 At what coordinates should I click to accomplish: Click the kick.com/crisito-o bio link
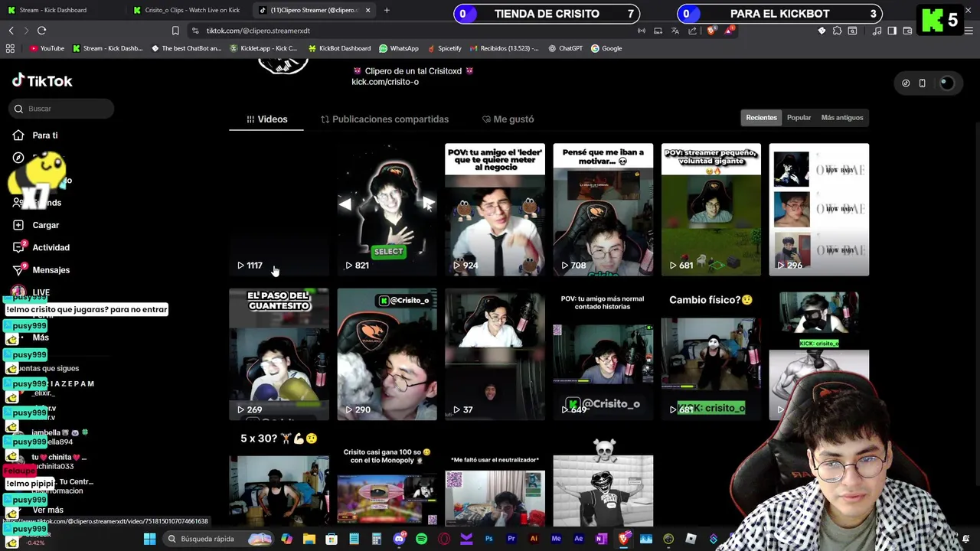[385, 82]
